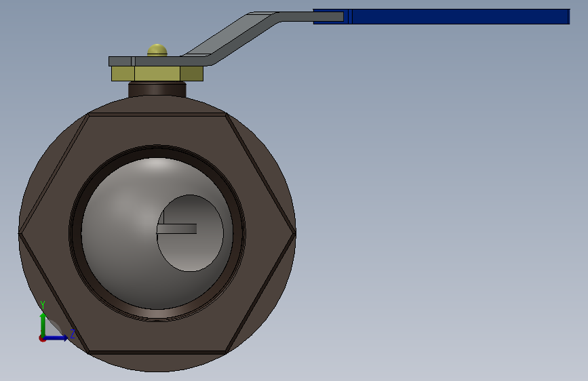This screenshot has width=588, height=381.
Task: Click the red origin dot of the triad
Action: 42,338
